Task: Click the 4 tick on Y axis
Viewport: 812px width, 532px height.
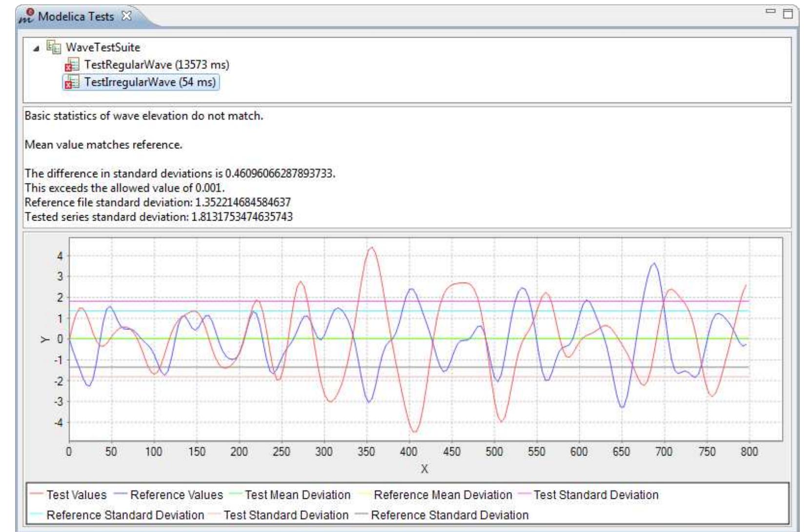Action: coord(60,256)
